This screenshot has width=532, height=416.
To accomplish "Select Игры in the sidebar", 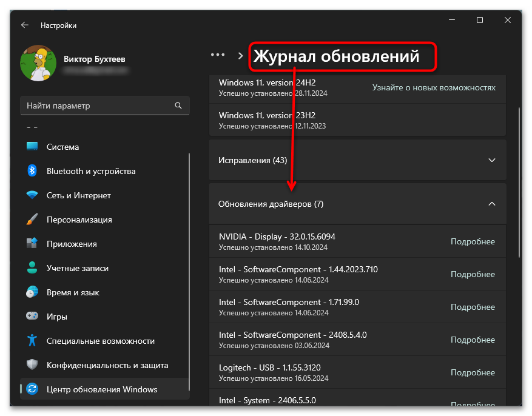I will [x=104, y=317].
